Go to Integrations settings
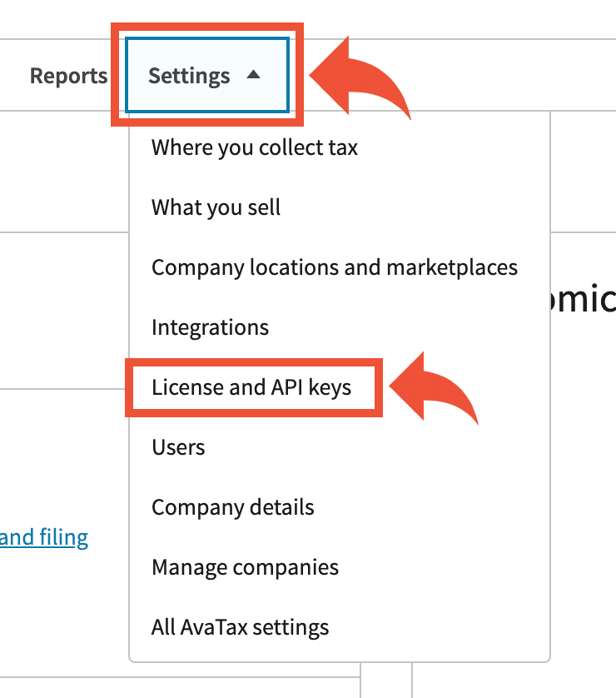The width and height of the screenshot is (616, 698). click(210, 327)
